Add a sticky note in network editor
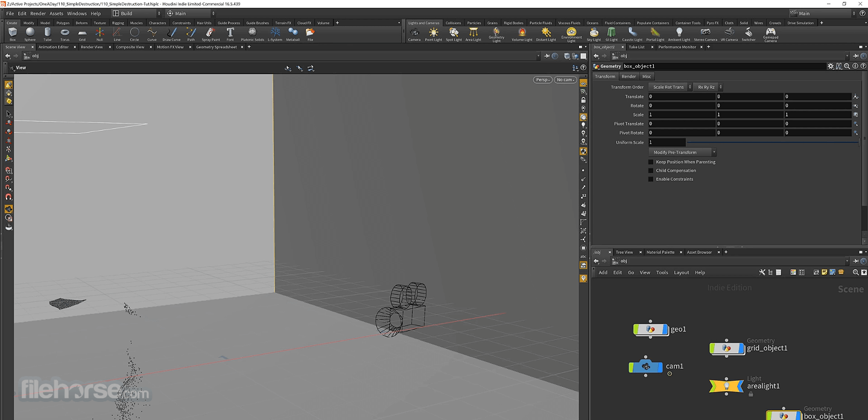The height and width of the screenshot is (420, 868). click(824, 272)
